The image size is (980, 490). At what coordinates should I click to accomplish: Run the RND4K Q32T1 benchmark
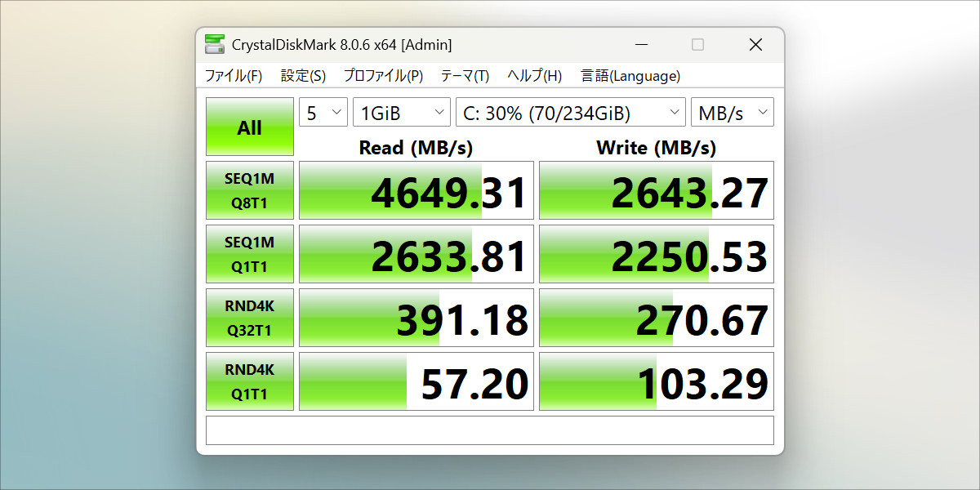[249, 318]
